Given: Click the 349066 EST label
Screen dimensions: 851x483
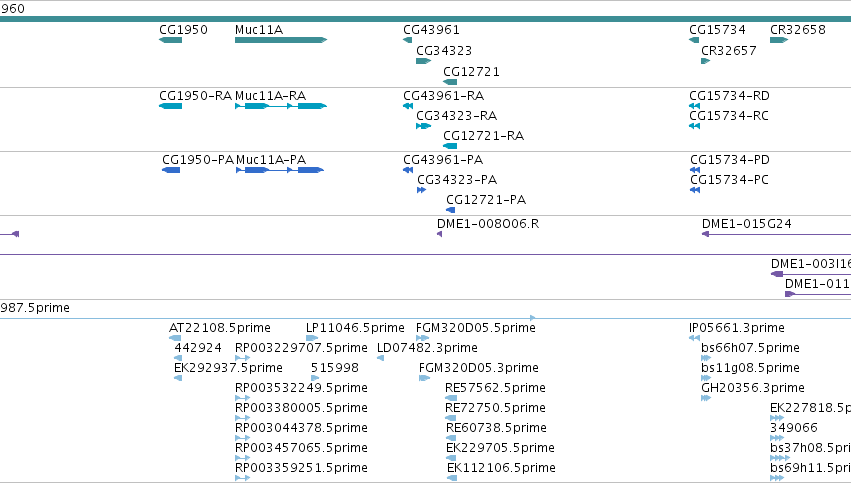Looking at the screenshot, I should (x=794, y=428).
